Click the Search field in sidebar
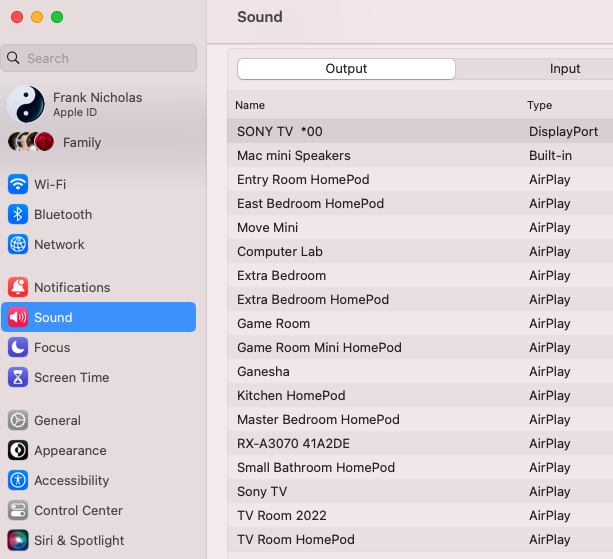Screen dimensions: 613x559 coord(100,58)
